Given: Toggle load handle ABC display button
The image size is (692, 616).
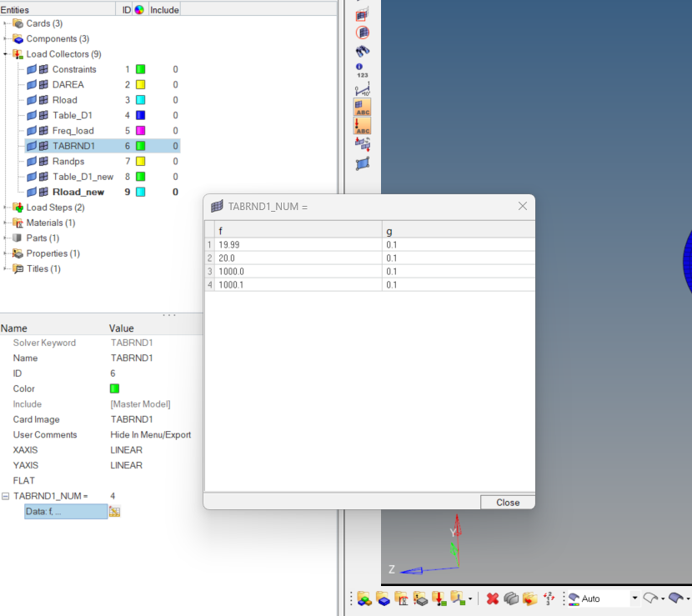Looking at the screenshot, I should pyautogui.click(x=363, y=126).
